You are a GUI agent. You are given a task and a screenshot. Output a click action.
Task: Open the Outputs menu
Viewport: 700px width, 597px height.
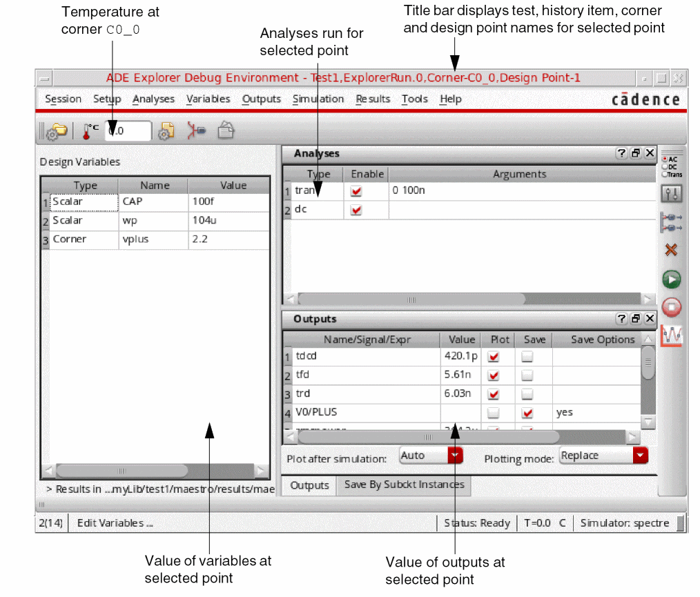[261, 99]
